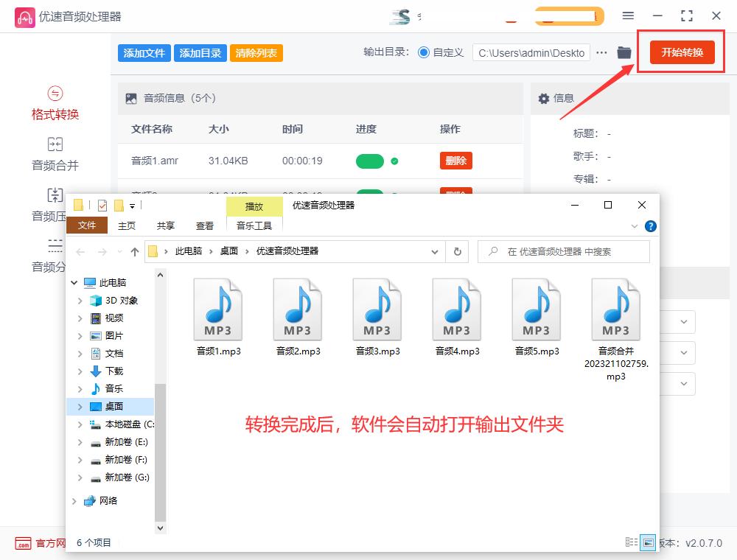The image size is (737, 560).
Task: Open the hamburger menu in the title bar
Action: point(629,15)
